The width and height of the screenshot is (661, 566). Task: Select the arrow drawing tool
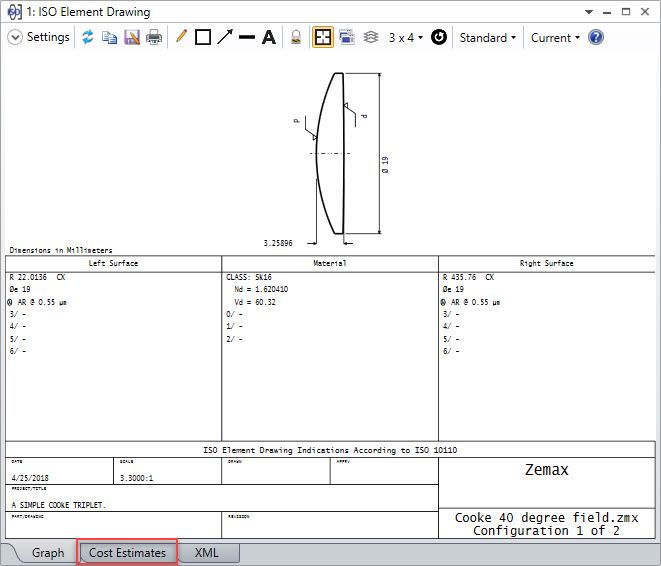225,38
